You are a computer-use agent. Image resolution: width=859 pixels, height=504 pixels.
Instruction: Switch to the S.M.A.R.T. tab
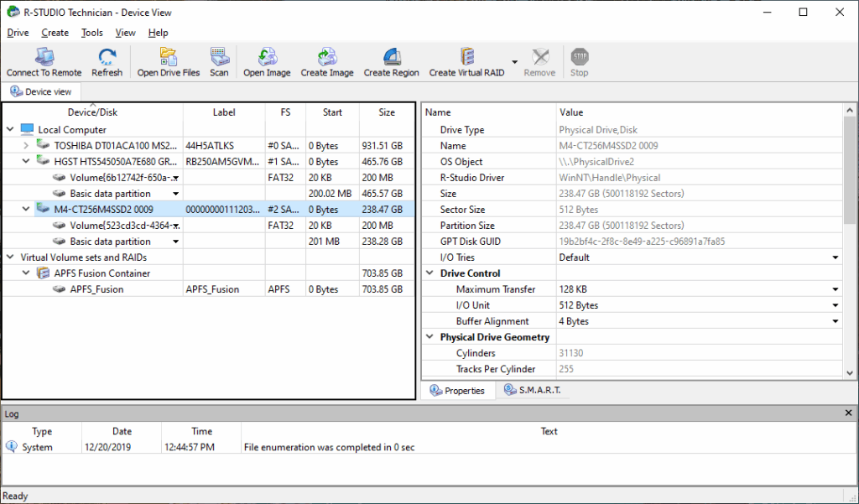533,390
